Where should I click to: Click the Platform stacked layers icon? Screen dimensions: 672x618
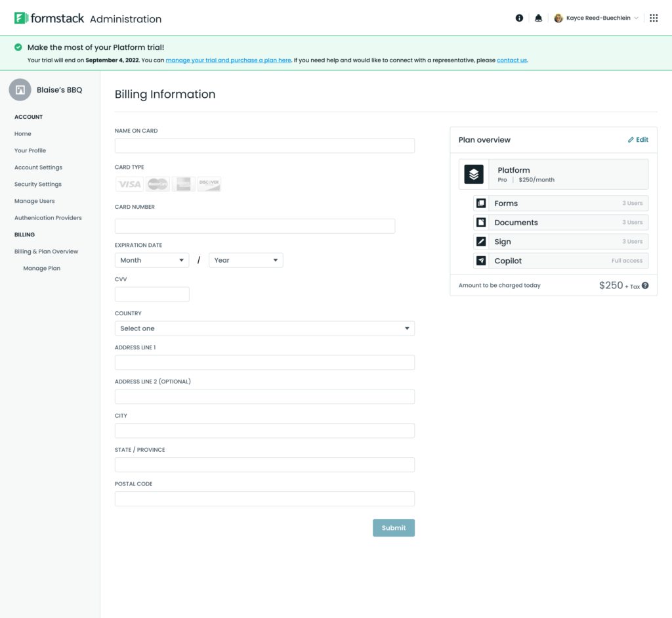[x=474, y=174]
